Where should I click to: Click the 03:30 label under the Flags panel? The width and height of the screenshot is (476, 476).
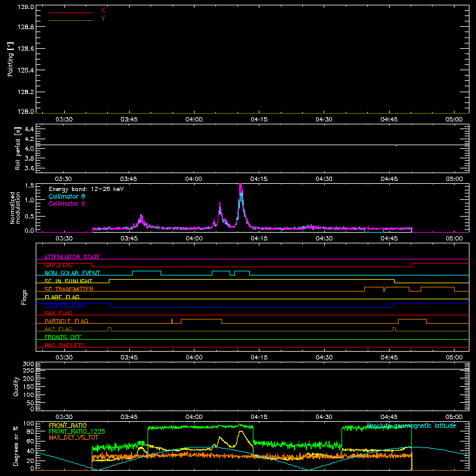[64, 358]
